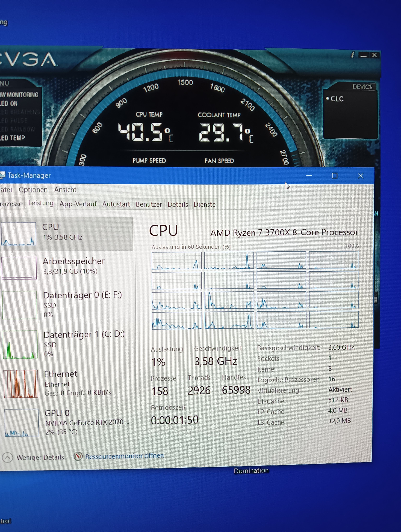Select the CLC device in EVGA
This screenshot has height=532, width=401.
(x=335, y=99)
